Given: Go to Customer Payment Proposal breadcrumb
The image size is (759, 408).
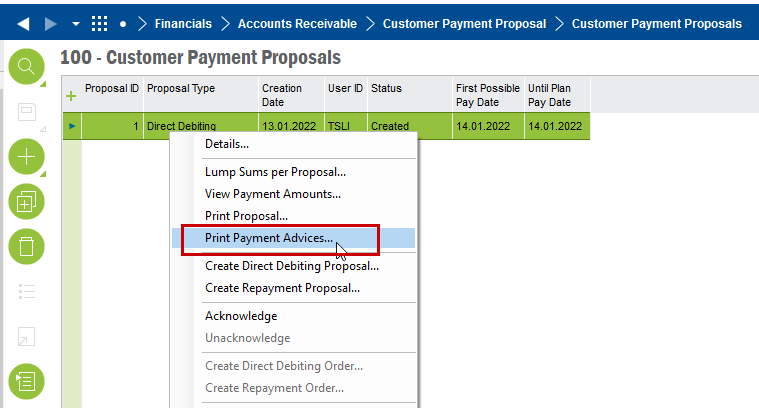Looking at the screenshot, I should [x=464, y=24].
